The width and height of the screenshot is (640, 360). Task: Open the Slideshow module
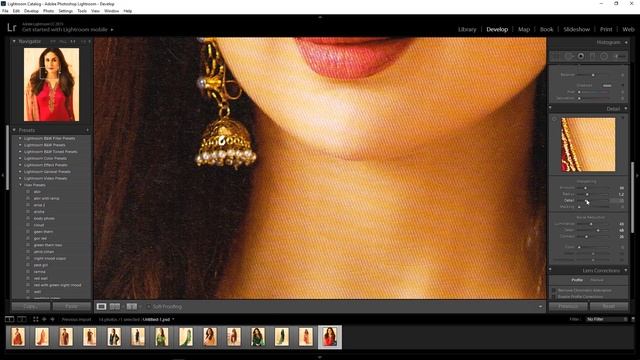tap(576, 29)
